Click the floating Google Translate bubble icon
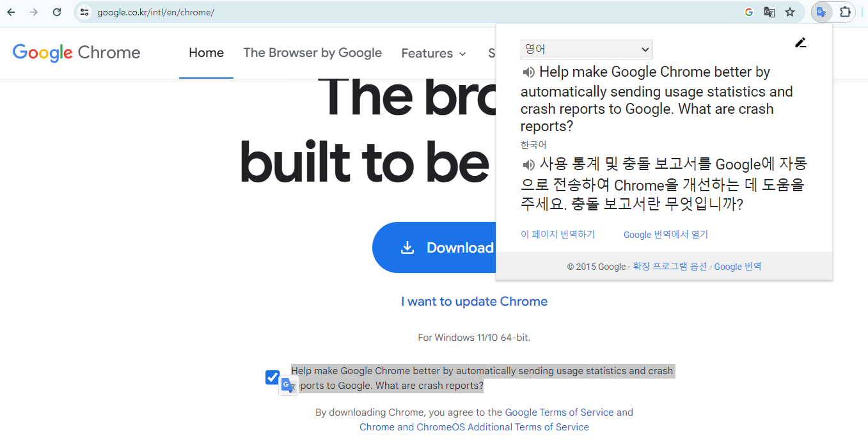This screenshot has height=447, width=868. (x=288, y=385)
